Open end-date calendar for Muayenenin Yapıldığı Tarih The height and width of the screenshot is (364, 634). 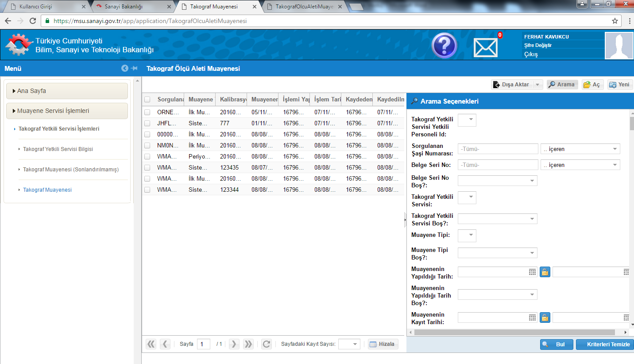[x=626, y=272]
